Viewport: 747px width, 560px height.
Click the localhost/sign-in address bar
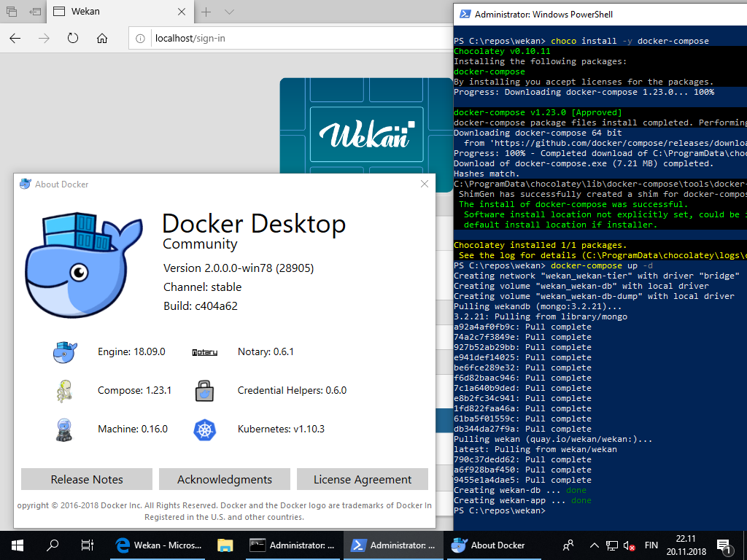(292, 38)
